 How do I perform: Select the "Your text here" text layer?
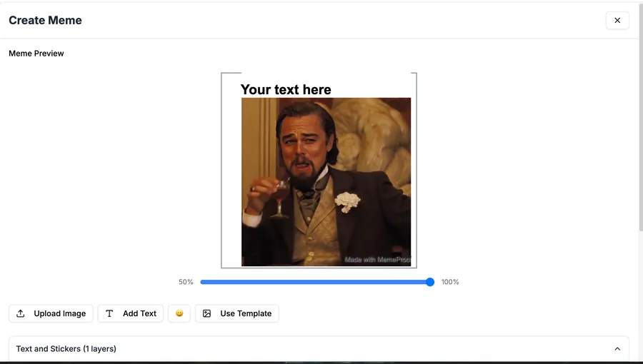(286, 90)
